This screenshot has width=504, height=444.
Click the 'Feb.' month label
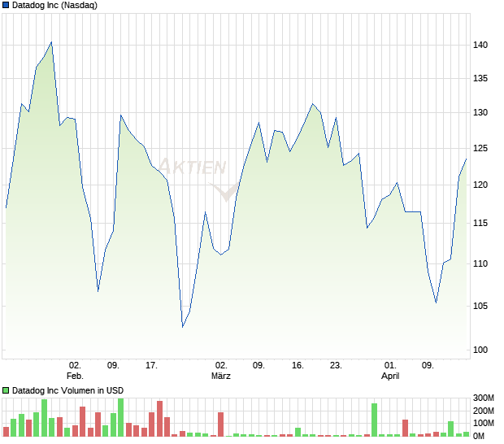(75, 376)
